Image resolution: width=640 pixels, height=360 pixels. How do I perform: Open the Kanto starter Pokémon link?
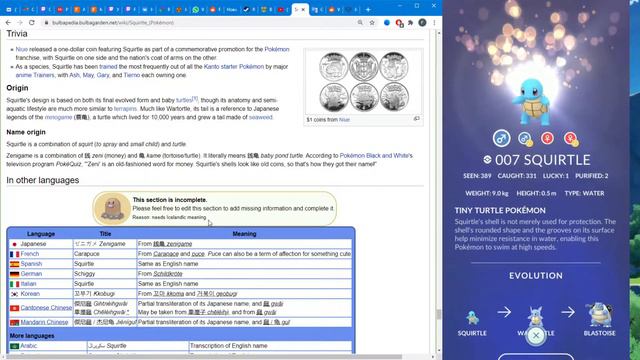click(x=234, y=67)
